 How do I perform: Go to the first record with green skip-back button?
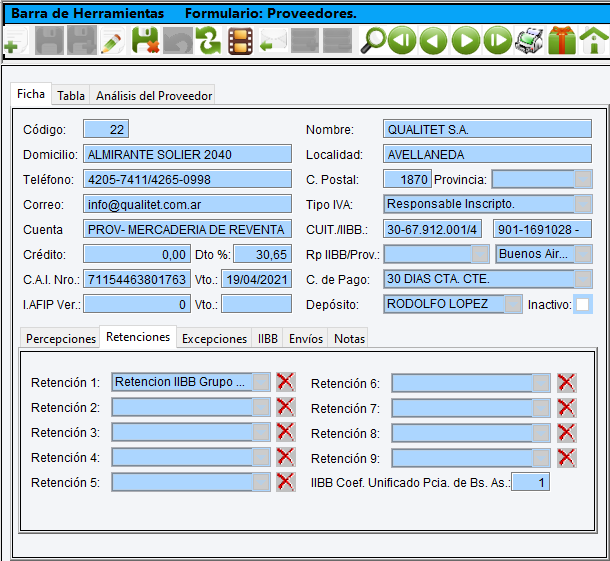tap(402, 40)
